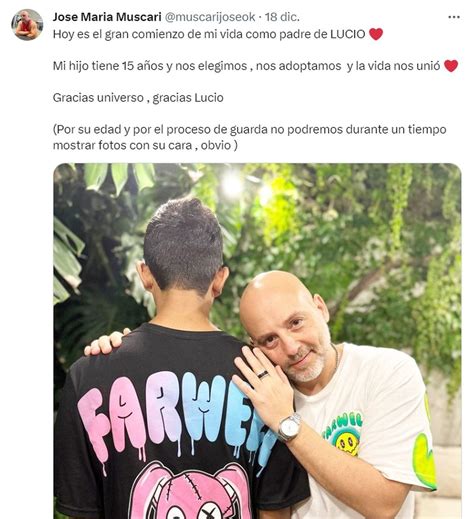Click the black ring on the hand

click(x=263, y=374)
